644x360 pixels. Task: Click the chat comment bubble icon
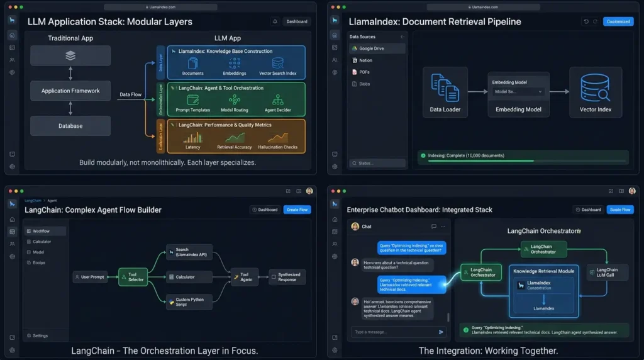pos(434,227)
